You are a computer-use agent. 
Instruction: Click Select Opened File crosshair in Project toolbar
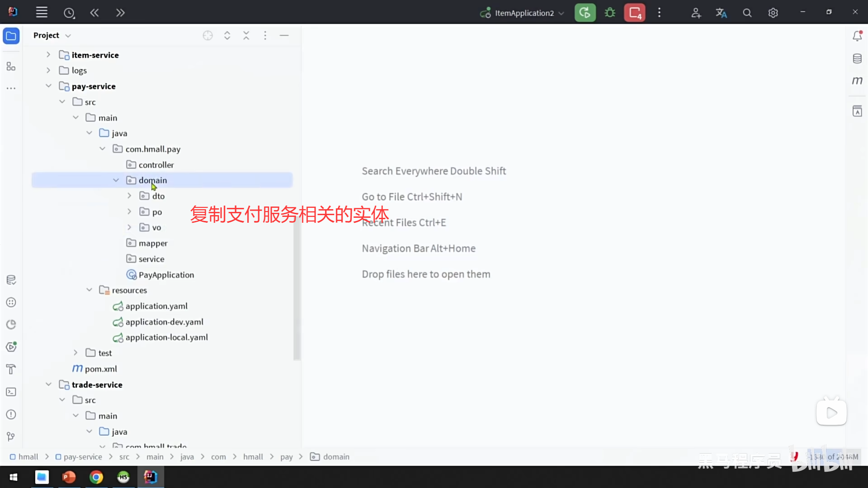coord(208,35)
